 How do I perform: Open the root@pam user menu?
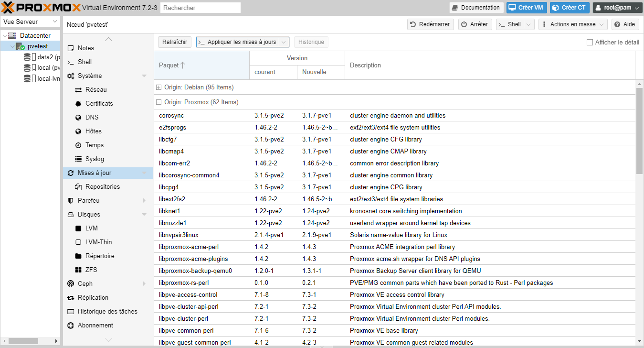[x=618, y=8]
